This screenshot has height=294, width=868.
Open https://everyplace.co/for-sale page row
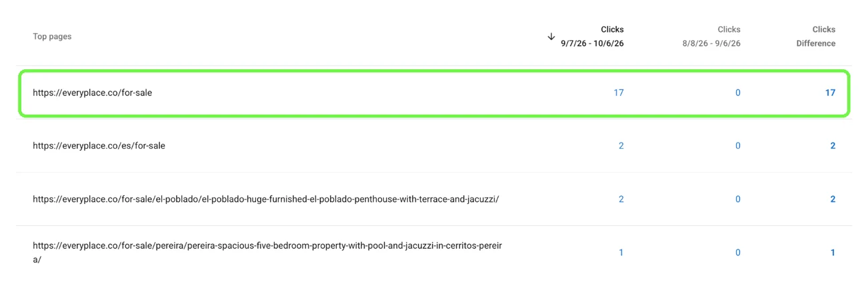[433, 93]
